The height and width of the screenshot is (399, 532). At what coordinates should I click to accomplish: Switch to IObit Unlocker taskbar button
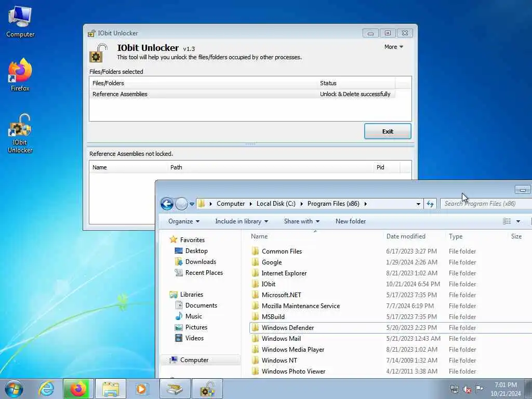tap(207, 389)
